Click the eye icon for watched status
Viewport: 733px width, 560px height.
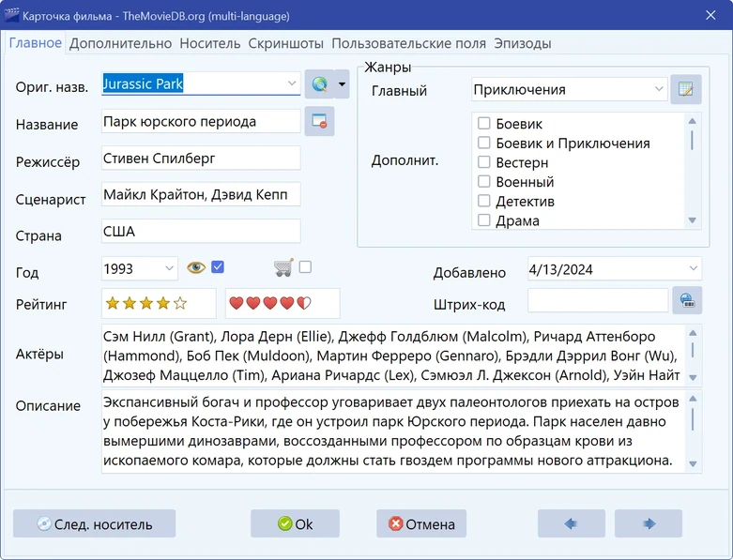click(x=196, y=267)
